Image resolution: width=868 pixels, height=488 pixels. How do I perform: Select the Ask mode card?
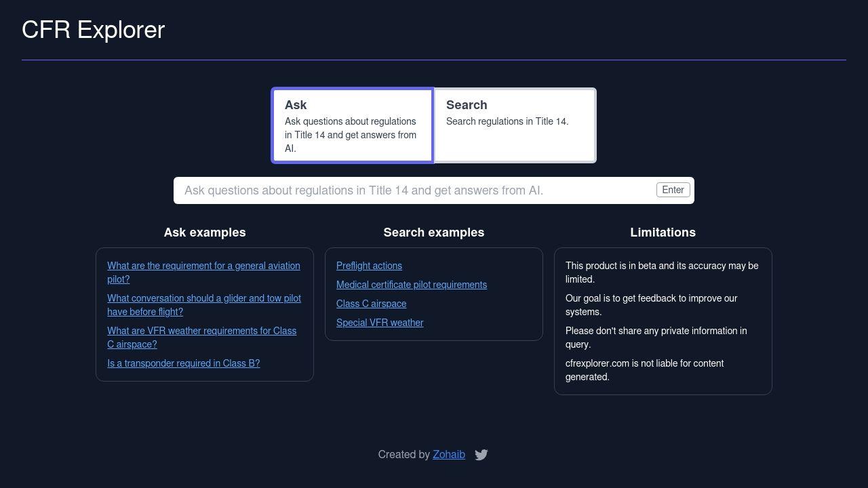[352, 125]
